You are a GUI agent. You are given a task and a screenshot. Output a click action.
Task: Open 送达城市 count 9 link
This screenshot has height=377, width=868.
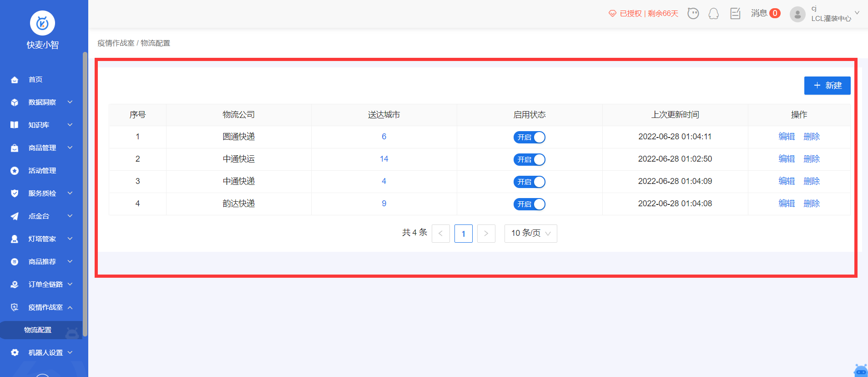(384, 204)
